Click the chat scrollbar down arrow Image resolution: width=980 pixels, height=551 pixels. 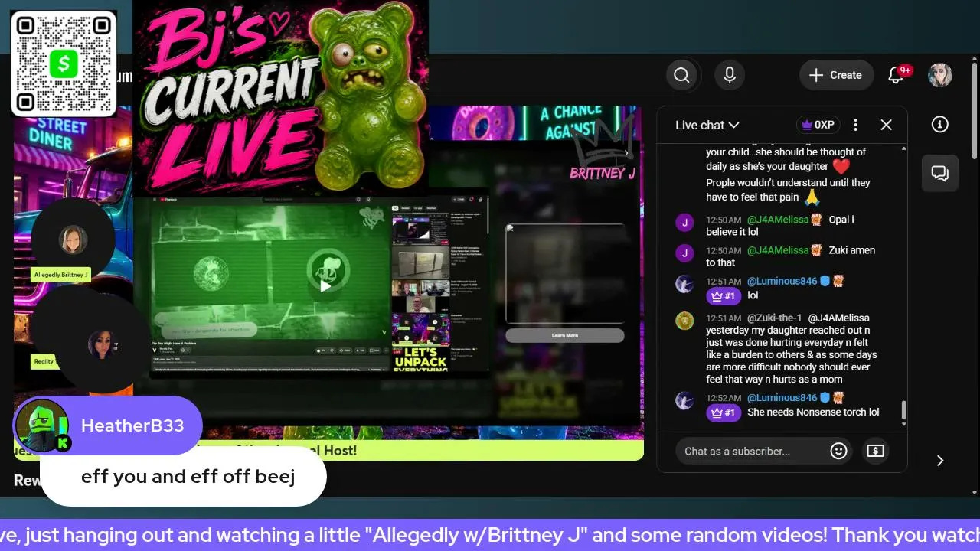click(x=903, y=424)
